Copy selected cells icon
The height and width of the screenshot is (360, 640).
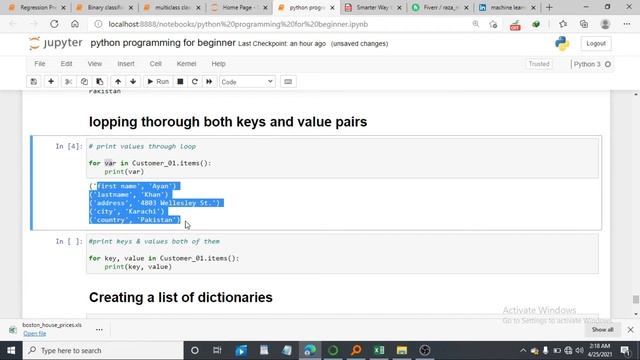(x=84, y=82)
